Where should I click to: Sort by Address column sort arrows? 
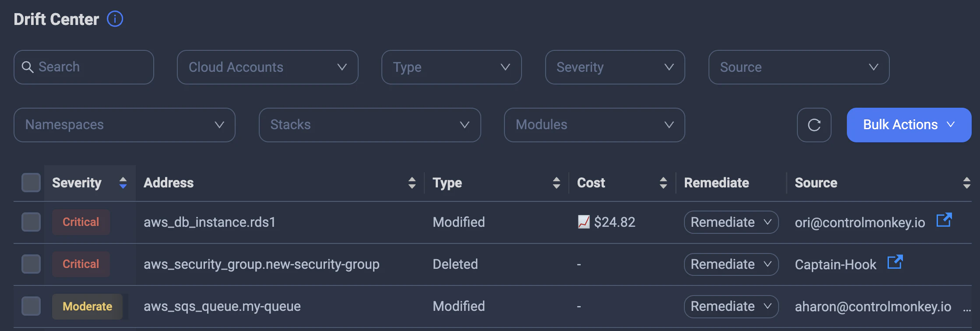click(x=412, y=183)
